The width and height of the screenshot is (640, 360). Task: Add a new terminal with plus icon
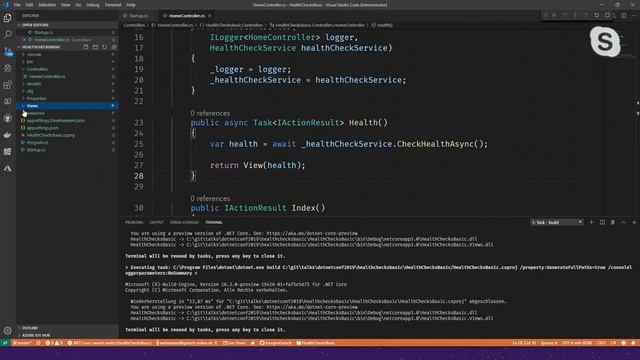[x=591, y=222]
